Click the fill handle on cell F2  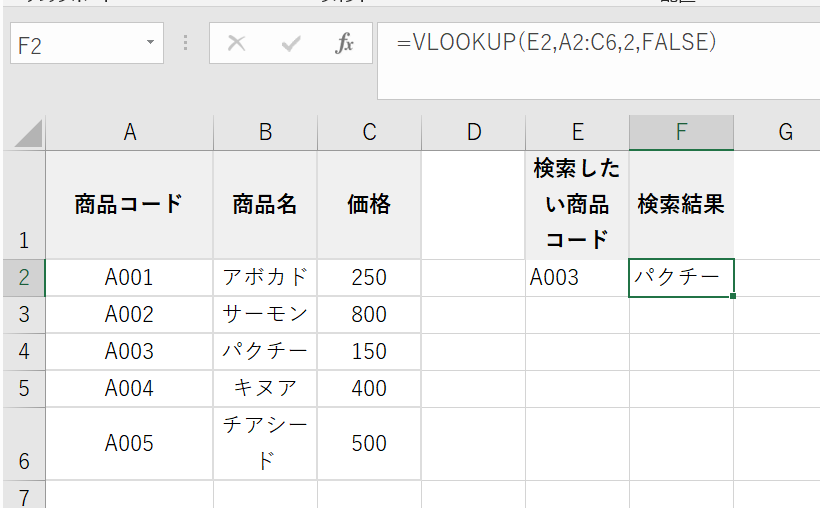point(733,296)
